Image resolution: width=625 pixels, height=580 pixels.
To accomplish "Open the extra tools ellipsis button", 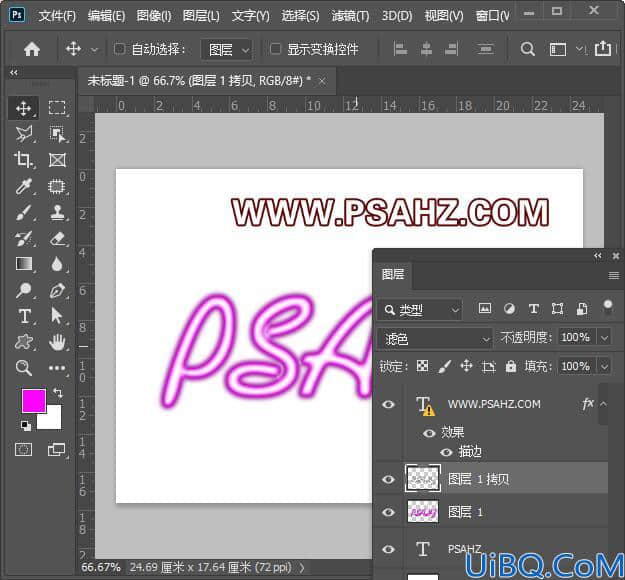I will click(x=57, y=368).
